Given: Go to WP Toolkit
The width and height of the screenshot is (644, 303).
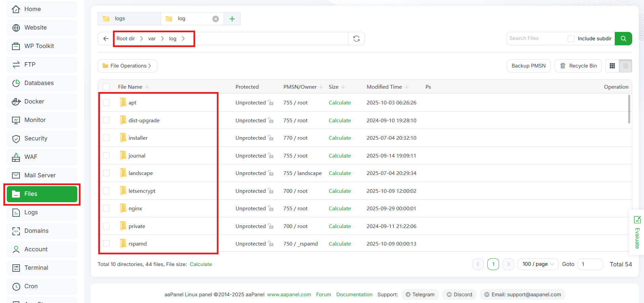Looking at the screenshot, I should tap(42, 46).
